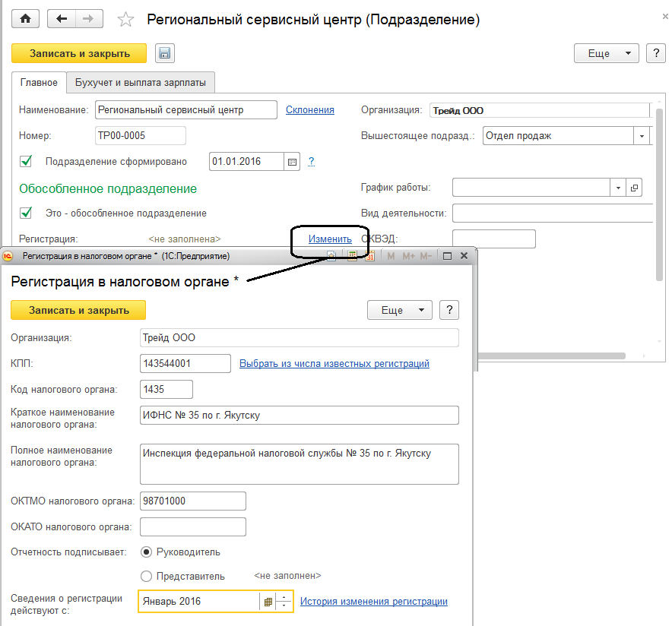Click the vertical scrollbar of the division form
The width and height of the screenshot is (672, 626).
659,194
